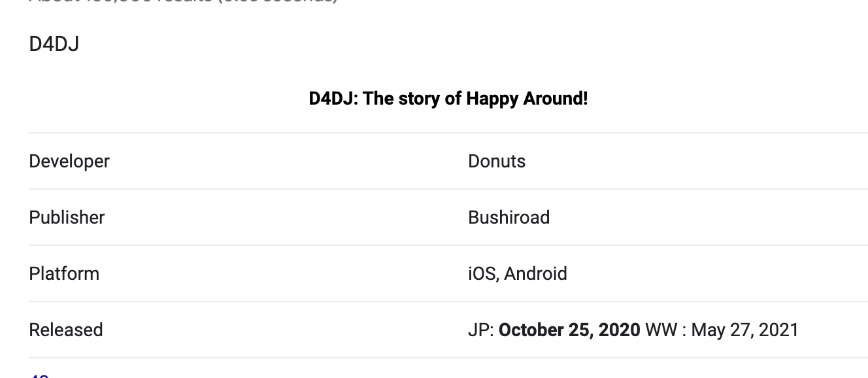Image resolution: width=868 pixels, height=378 pixels.
Task: Click the Bushiroad publisher value
Action: [x=509, y=217]
